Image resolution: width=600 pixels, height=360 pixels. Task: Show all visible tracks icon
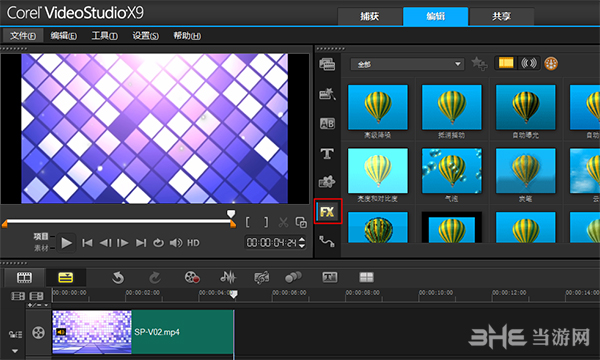(18, 296)
